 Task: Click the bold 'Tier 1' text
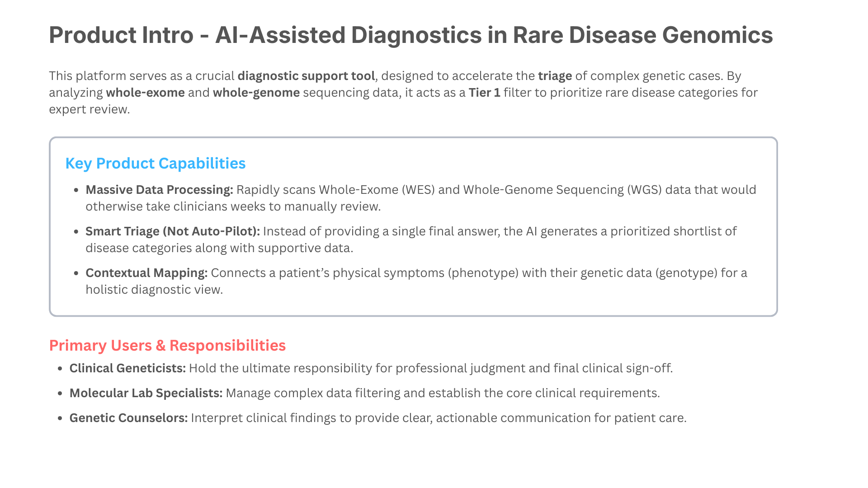(484, 93)
